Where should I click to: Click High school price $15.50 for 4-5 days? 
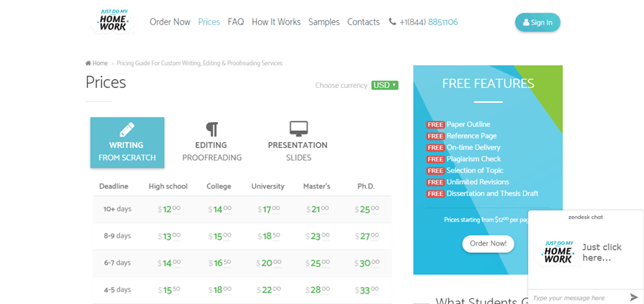tap(169, 291)
